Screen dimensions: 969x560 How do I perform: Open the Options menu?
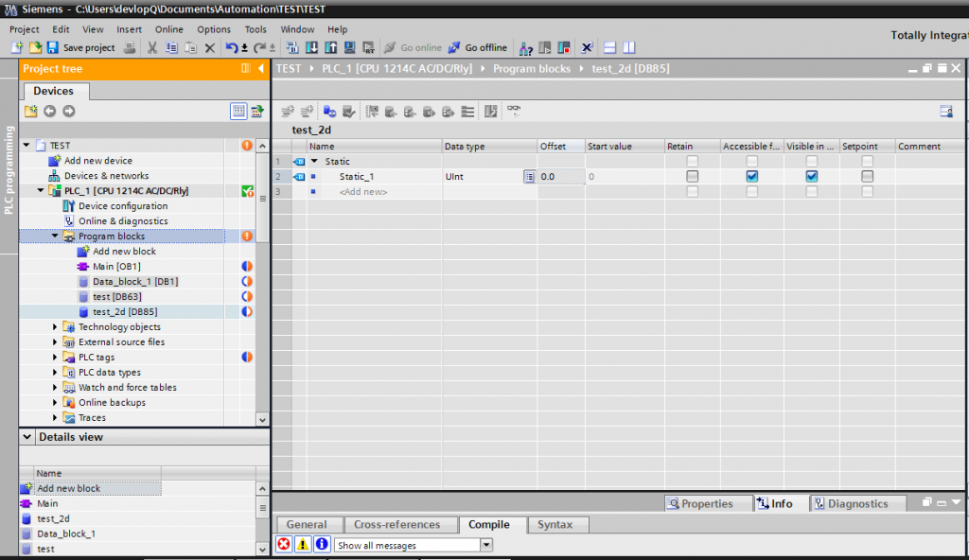(214, 29)
